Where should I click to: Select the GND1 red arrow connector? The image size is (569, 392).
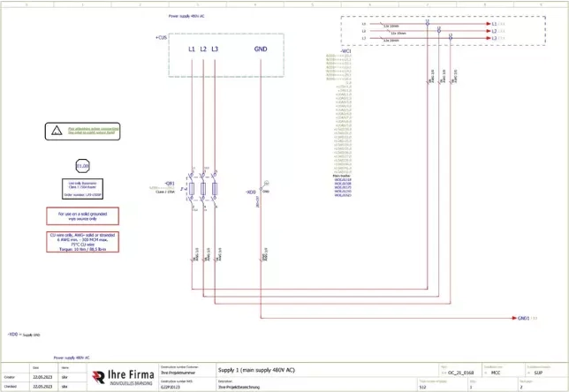(x=514, y=318)
